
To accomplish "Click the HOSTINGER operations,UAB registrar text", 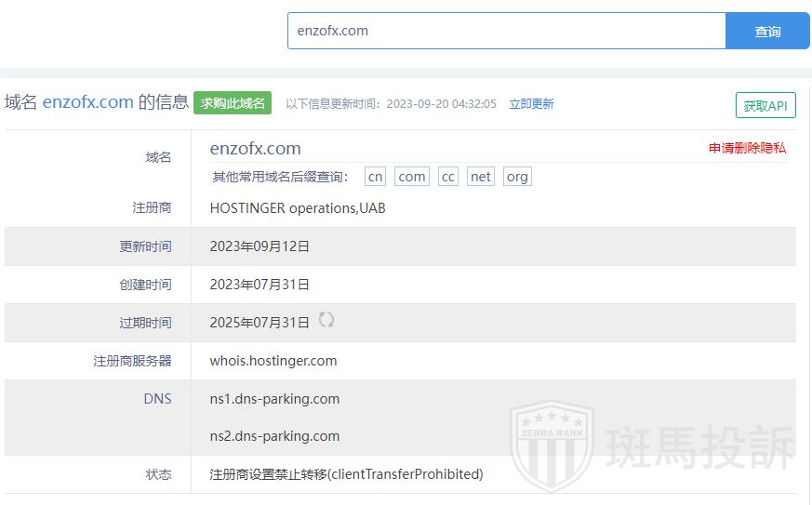I will [x=298, y=208].
